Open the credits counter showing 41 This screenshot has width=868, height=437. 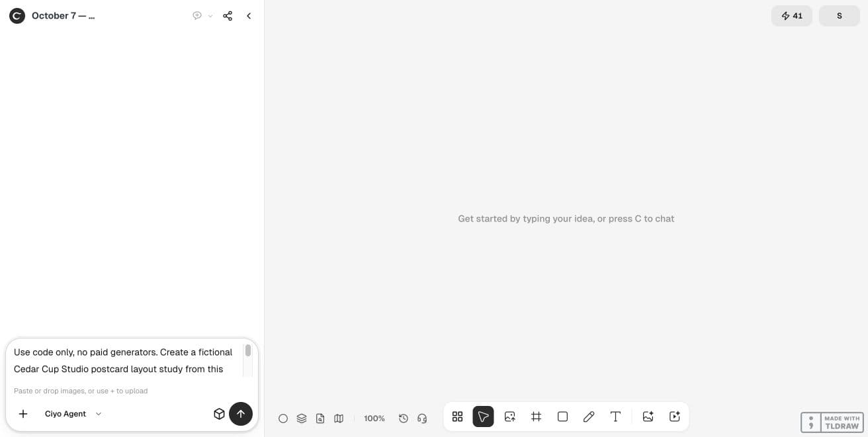click(792, 16)
